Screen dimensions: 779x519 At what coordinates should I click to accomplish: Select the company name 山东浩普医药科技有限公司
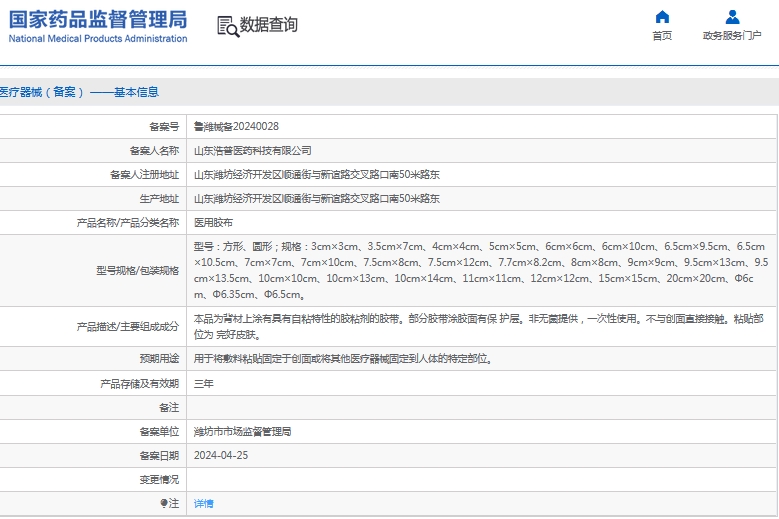252,150
